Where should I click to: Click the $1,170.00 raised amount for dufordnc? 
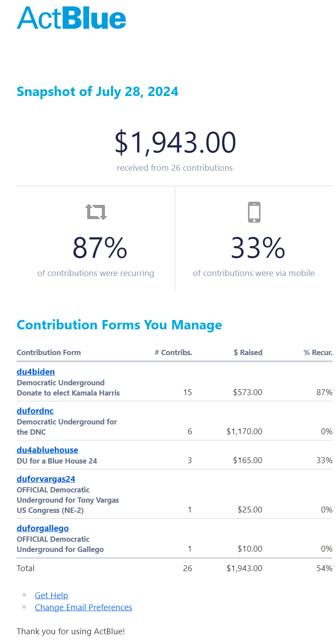(244, 432)
